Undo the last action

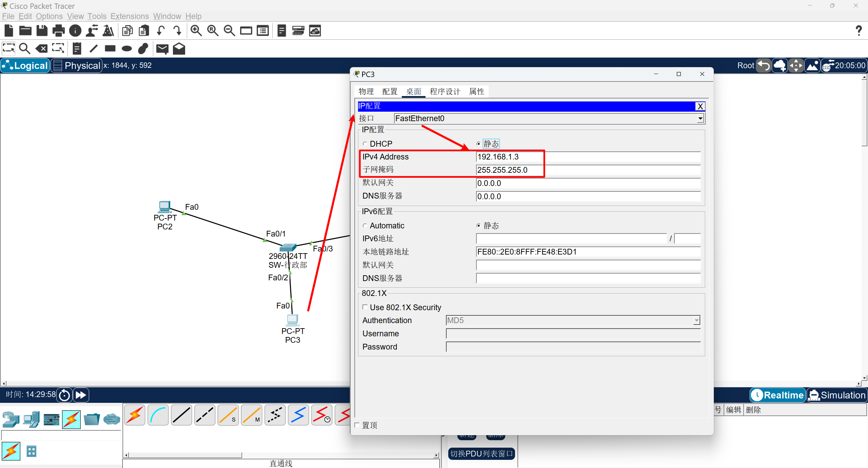point(161,31)
